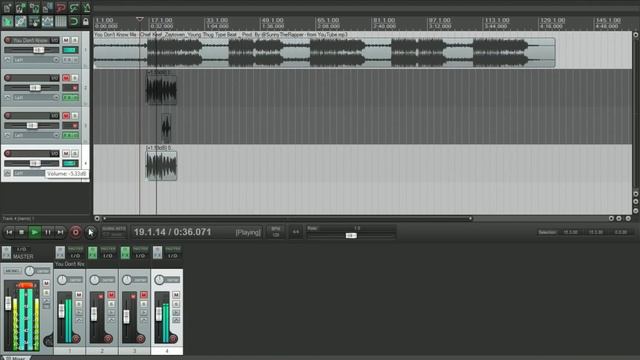Toggle ripple editing toolbar icon
Image resolution: width=640 pixels, height=360 pixels.
(34, 21)
